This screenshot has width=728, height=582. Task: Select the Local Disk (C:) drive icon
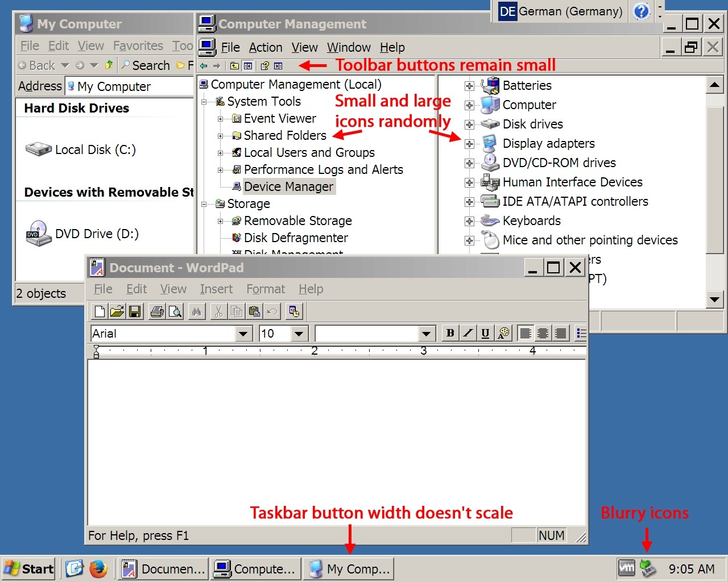coord(39,149)
